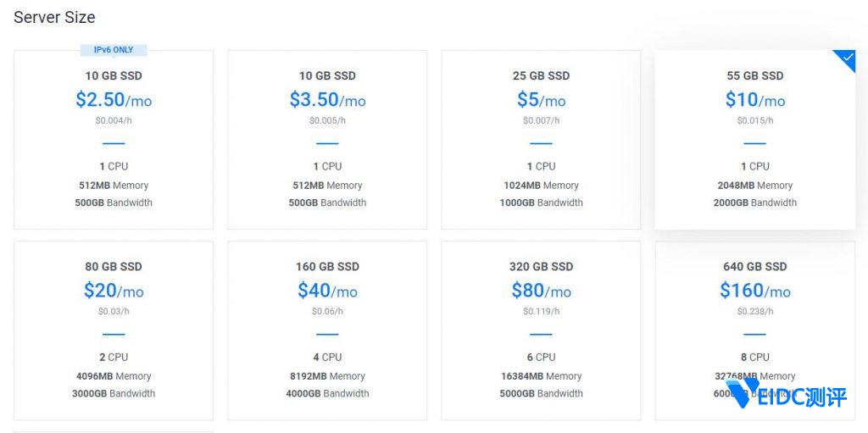Click the 1024MB Memory label
Image resolution: width=868 pixels, height=433 pixels.
tap(541, 185)
